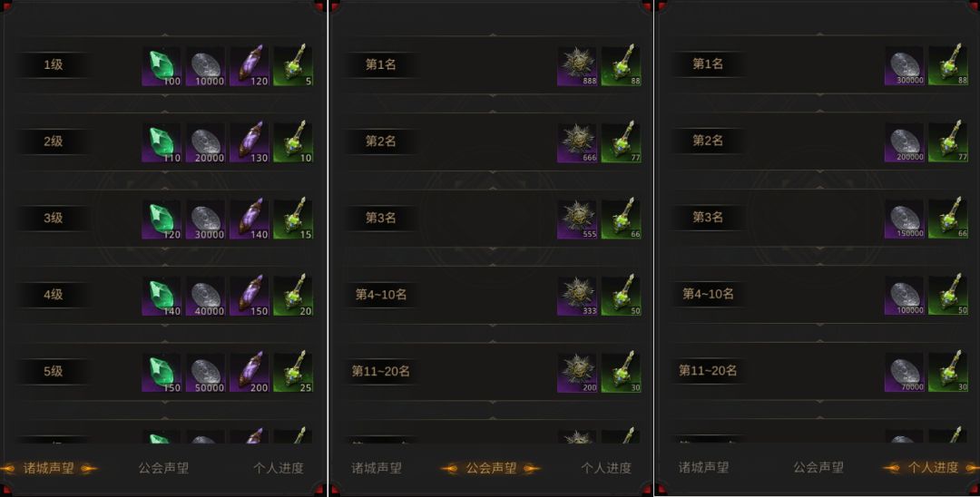Click the silver coin showing 70000
This screenshot has width=980, height=497.
point(904,372)
